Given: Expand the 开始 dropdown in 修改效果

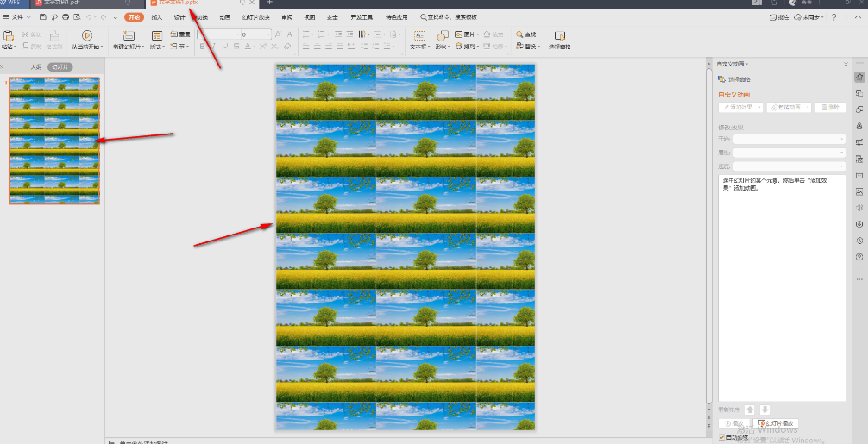Looking at the screenshot, I should click(x=789, y=139).
